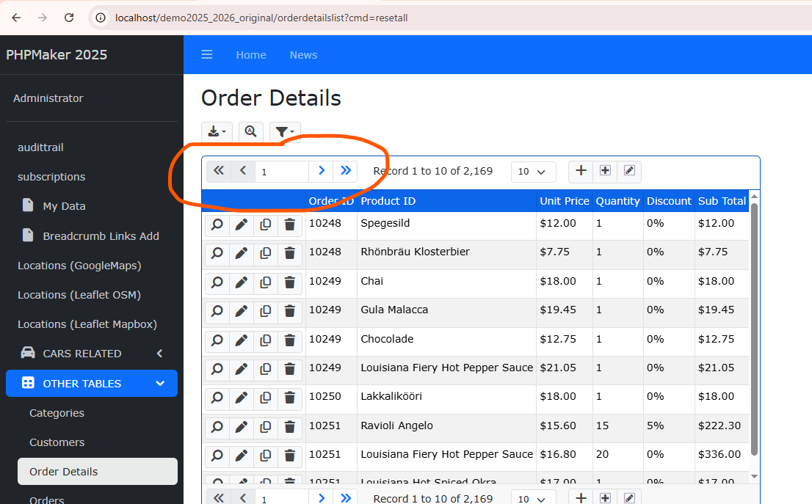Click the top page number input field
Viewport: 812px width, 504px height.
pyautogui.click(x=282, y=172)
